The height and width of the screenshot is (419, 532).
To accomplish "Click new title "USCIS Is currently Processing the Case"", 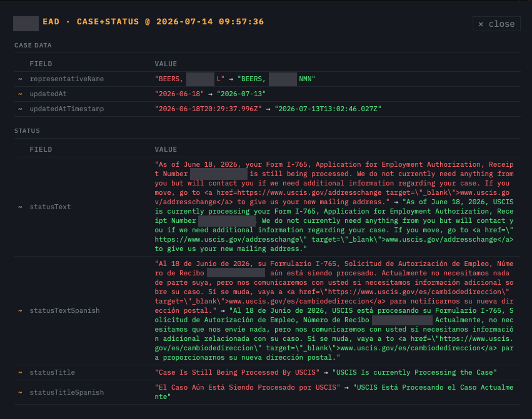I will coord(414,372).
